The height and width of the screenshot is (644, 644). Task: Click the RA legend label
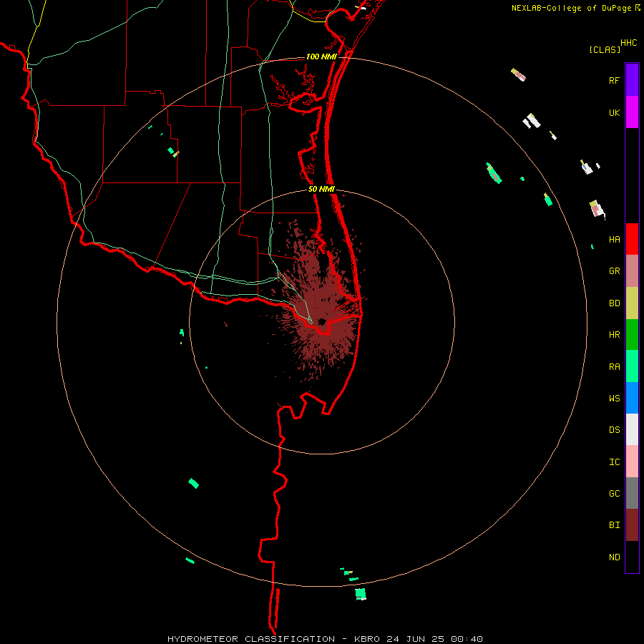tap(614, 367)
